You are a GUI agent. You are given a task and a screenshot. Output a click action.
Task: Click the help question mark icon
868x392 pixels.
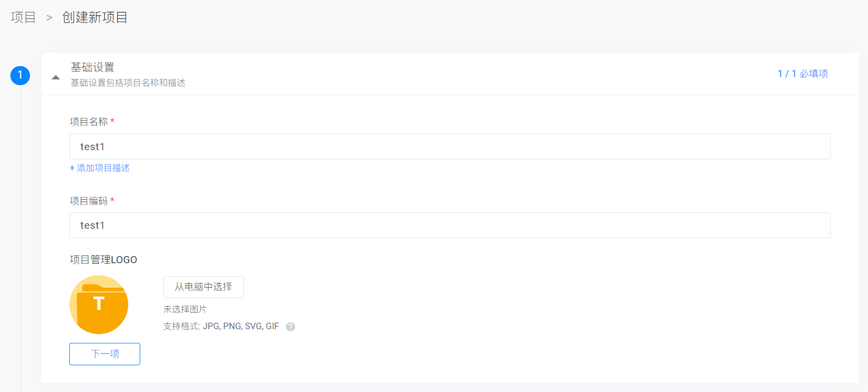(x=291, y=327)
